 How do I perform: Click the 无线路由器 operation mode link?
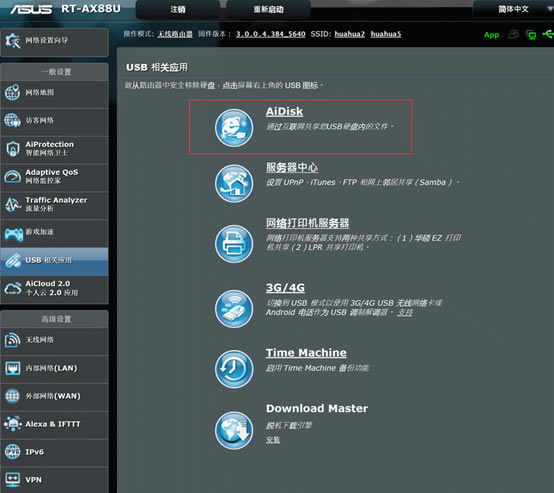[175, 34]
